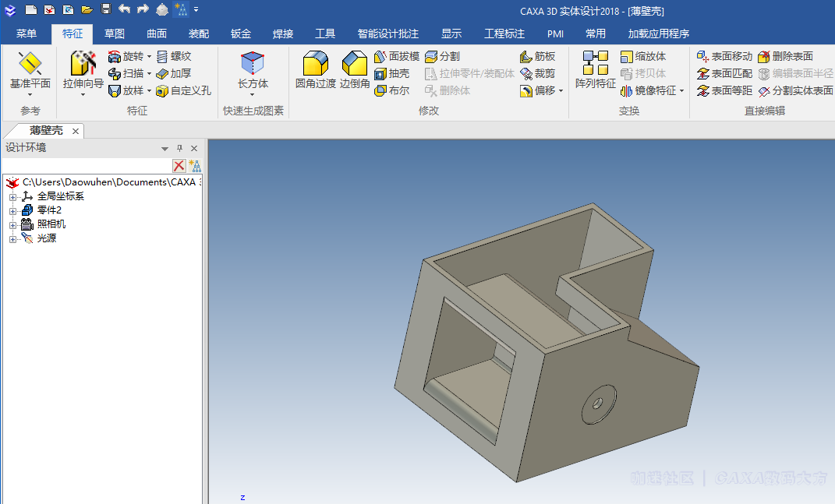Open the 阵列特征 pattern feature tool
The image size is (835, 504).
[596, 64]
